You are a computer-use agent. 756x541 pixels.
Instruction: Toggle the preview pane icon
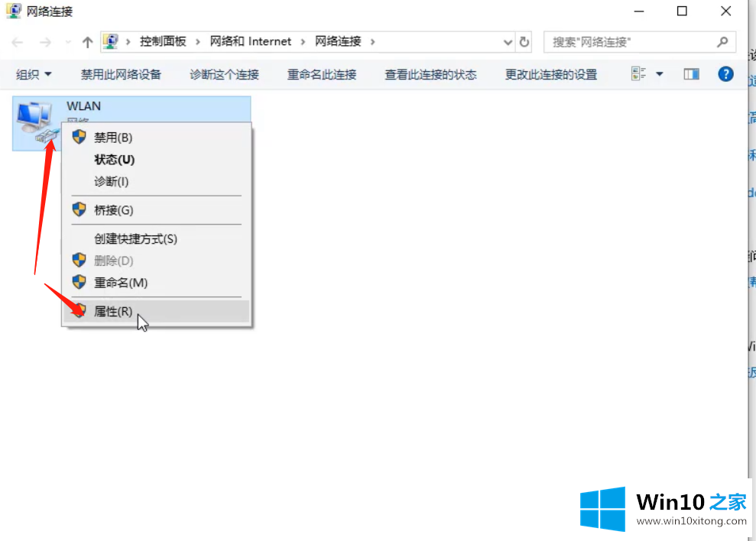click(691, 74)
